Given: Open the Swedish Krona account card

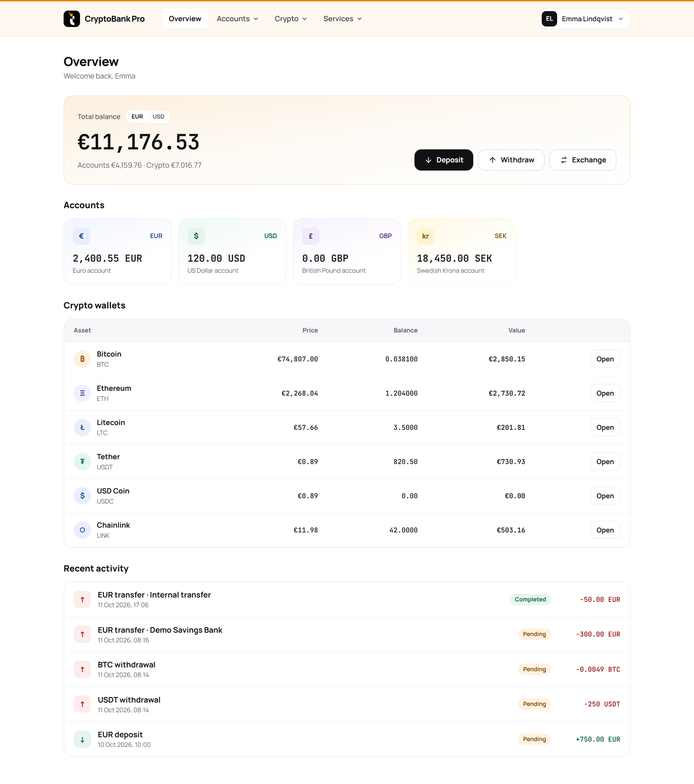Looking at the screenshot, I should tap(462, 252).
